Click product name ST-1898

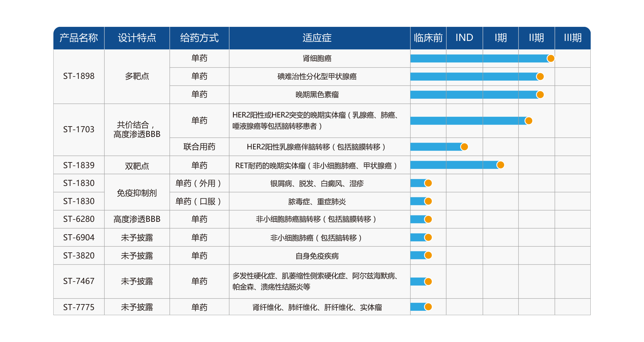pyautogui.click(x=79, y=77)
